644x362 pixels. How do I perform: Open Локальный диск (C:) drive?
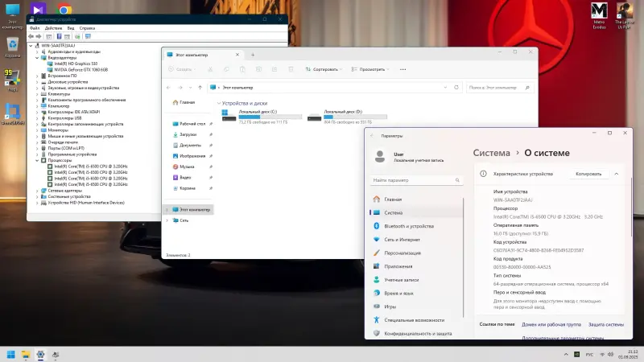click(x=262, y=117)
